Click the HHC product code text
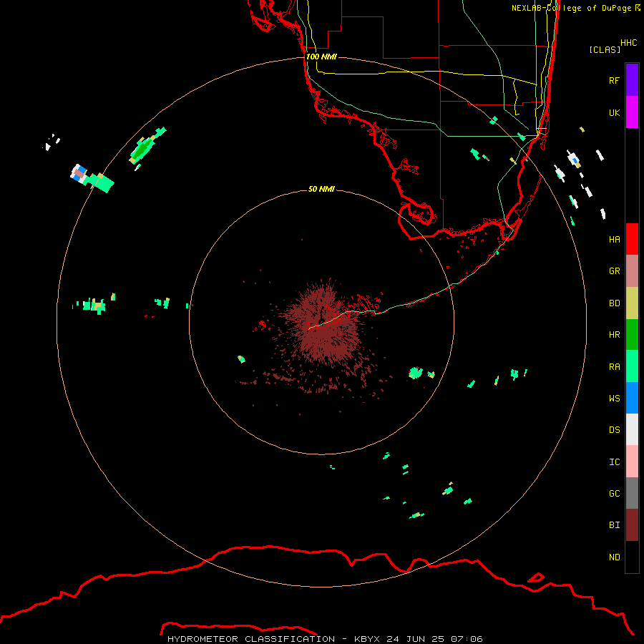The image size is (644, 644). coord(628,43)
